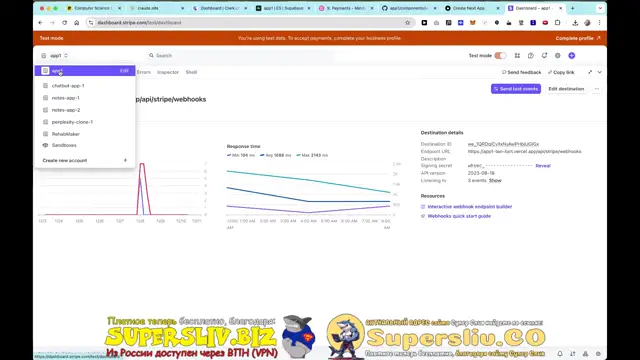This screenshot has width=640, height=360.
Task: Open Interactive webhook endpoint builder link
Action: pos(469,207)
